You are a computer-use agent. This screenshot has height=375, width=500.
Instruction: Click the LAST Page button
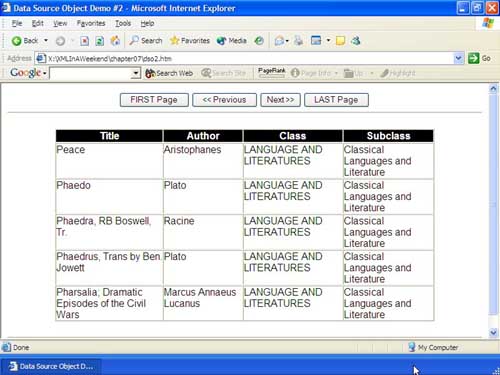pos(336,100)
